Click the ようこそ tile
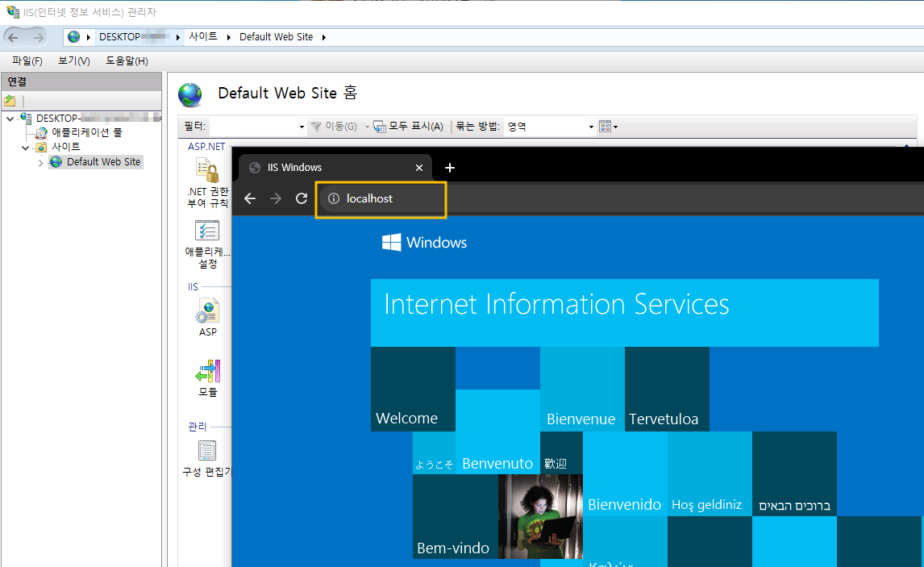Viewport: 924px width, 567px height. (435, 452)
